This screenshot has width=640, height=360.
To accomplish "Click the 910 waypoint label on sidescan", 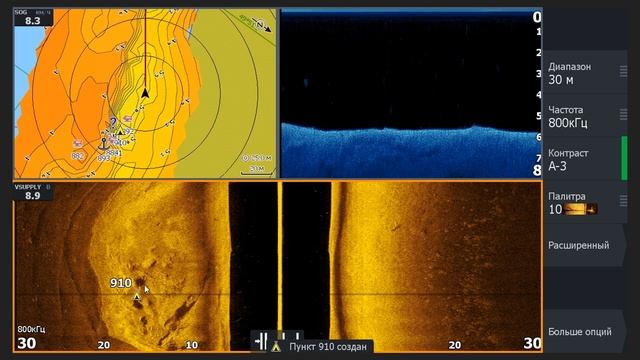I will 121,283.
